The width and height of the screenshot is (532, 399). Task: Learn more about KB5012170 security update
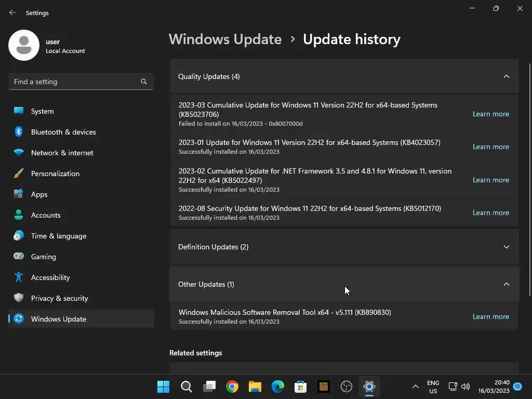(491, 212)
